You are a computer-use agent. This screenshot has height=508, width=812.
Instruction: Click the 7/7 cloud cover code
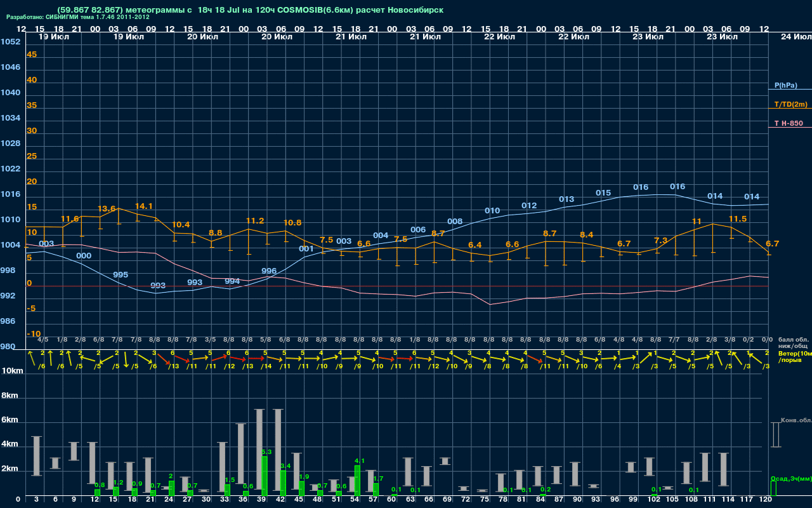(674, 340)
